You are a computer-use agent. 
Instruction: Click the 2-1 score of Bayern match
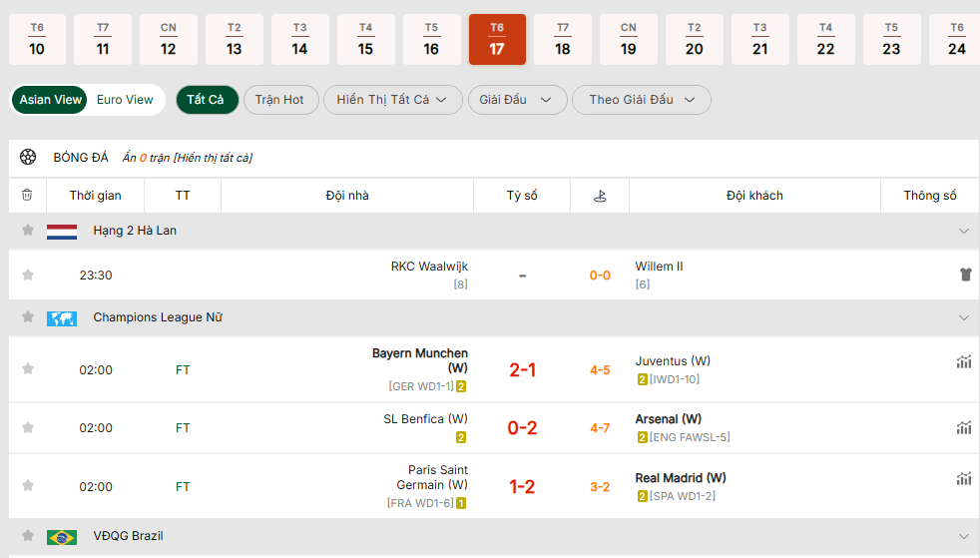pos(522,370)
